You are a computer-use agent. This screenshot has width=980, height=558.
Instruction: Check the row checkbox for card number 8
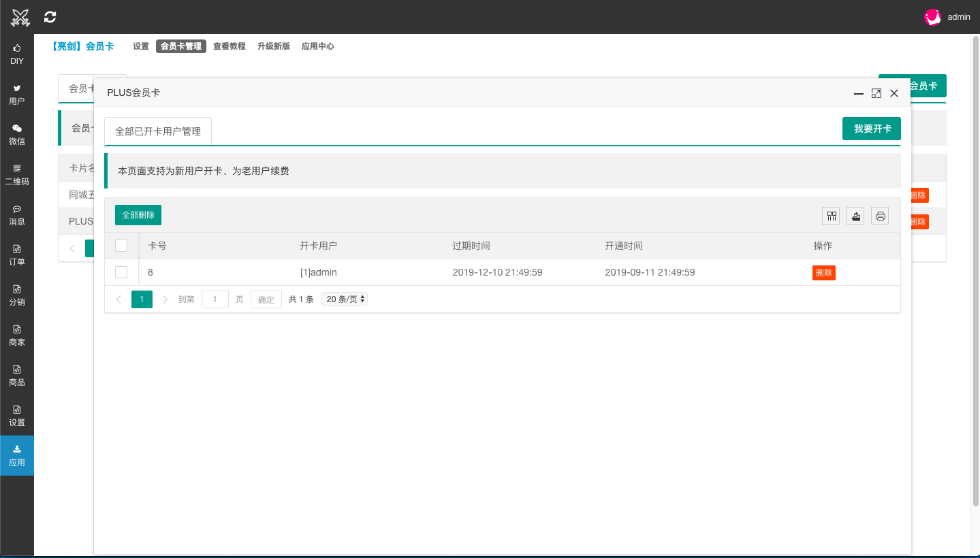(121, 272)
